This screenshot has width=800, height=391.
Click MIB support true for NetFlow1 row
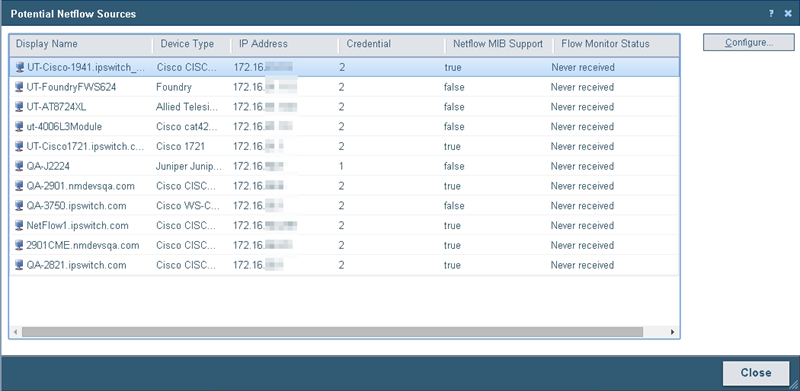tap(452, 226)
